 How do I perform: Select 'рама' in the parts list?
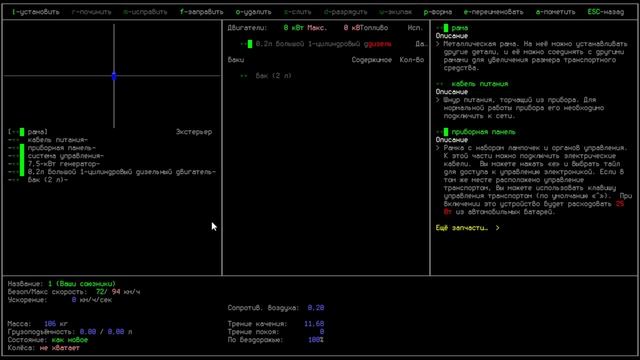click(38, 132)
